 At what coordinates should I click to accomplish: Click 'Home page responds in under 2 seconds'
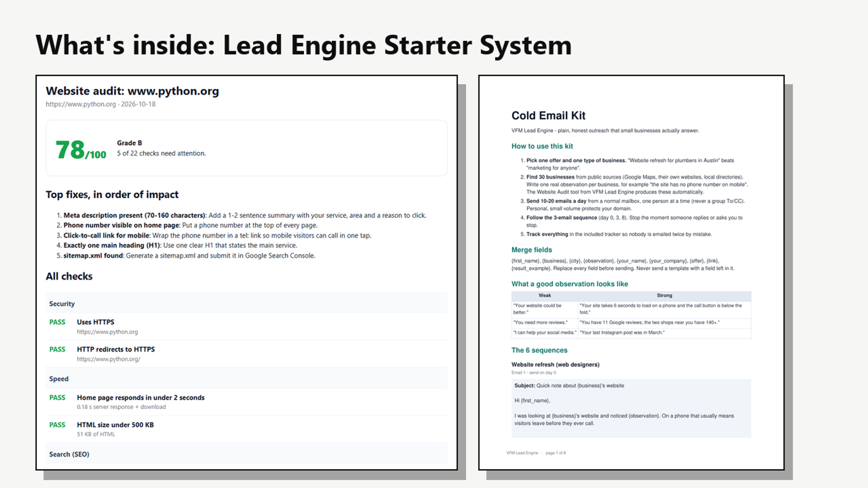tap(141, 398)
